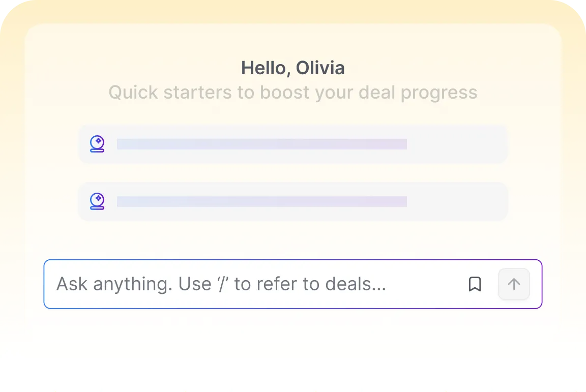Select the second quick starter card

click(x=292, y=201)
